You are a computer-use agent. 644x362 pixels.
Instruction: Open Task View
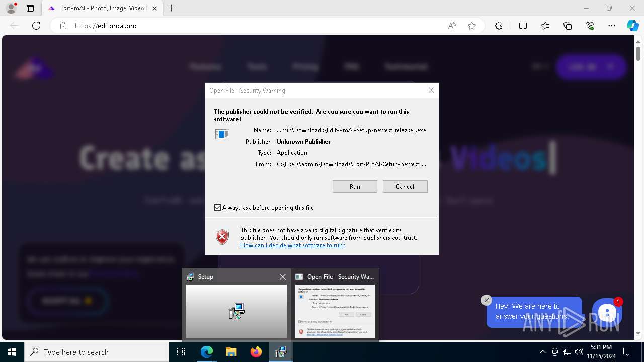[x=181, y=352]
